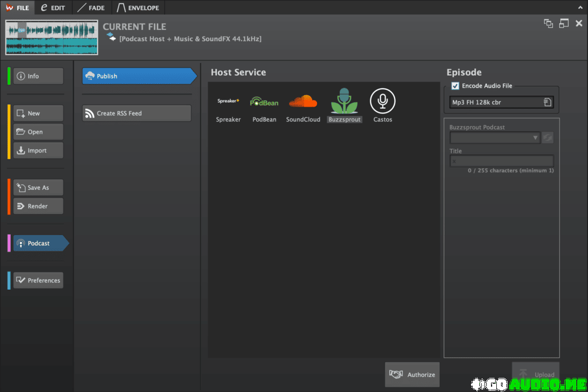Select the Podcast section
This screenshot has height=392, width=588.
pyautogui.click(x=41, y=243)
